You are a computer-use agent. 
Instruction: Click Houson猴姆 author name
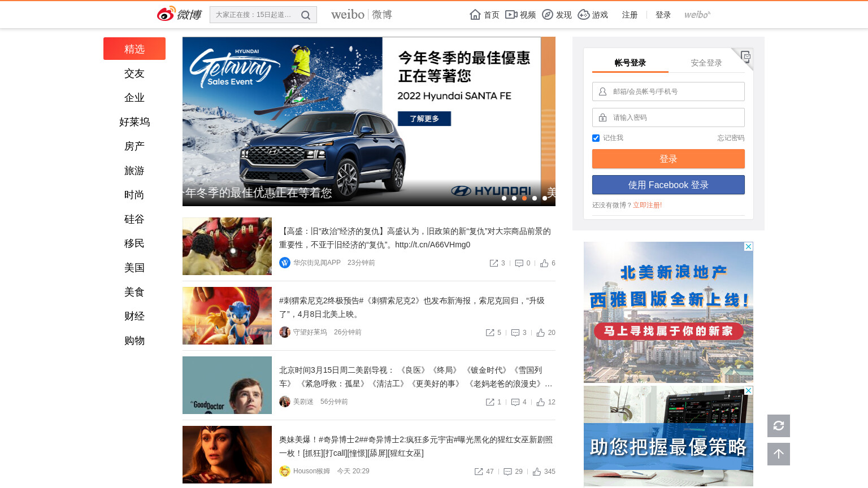pyautogui.click(x=311, y=471)
